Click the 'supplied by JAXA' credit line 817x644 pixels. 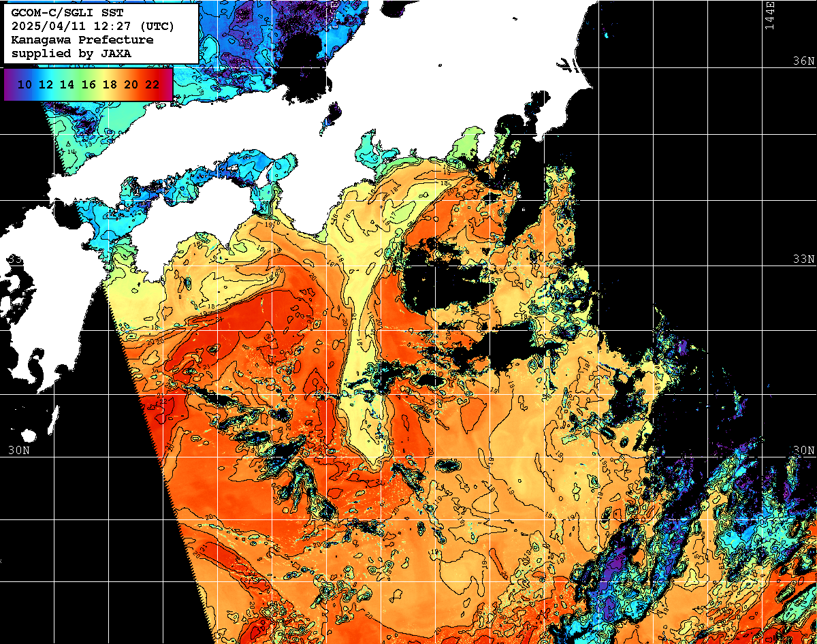pos(71,53)
